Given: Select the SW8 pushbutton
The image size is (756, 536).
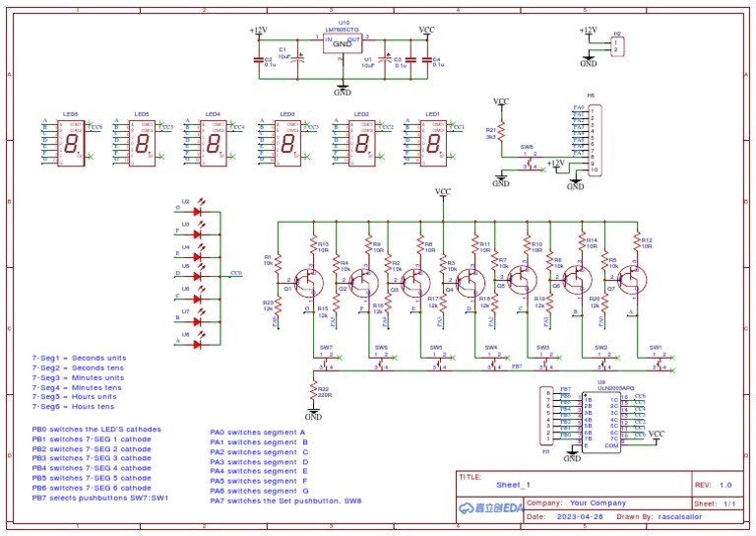Looking at the screenshot, I should pos(530,162).
